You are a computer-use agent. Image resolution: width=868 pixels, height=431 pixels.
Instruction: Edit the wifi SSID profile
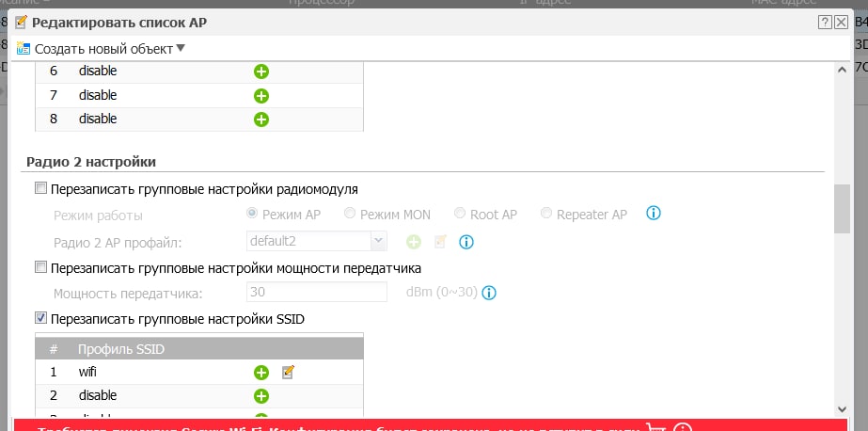coord(289,372)
